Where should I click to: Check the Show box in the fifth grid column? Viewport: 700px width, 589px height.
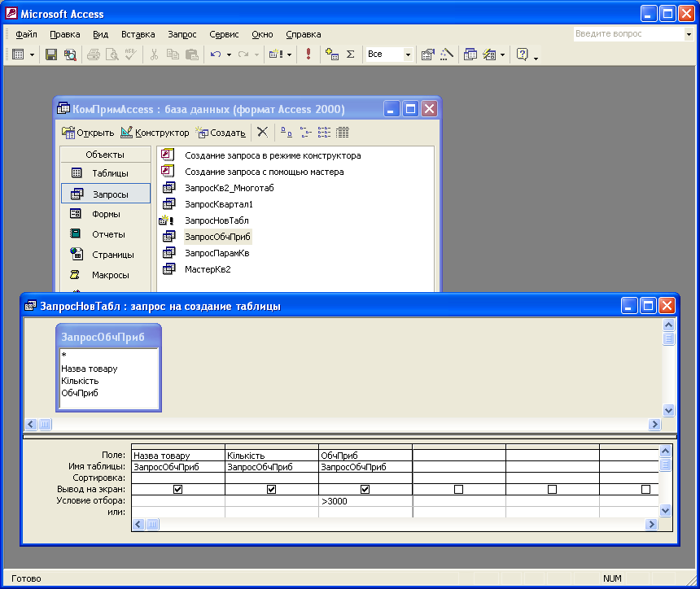(x=552, y=490)
